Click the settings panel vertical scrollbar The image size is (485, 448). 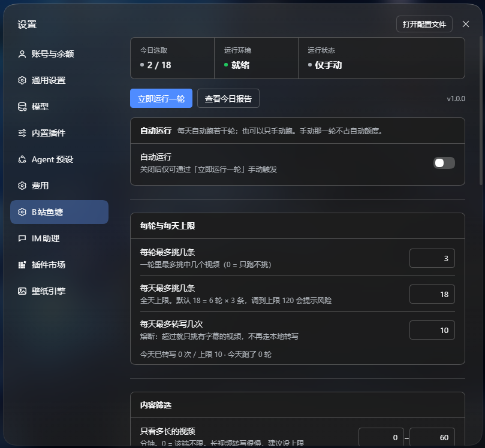[481, 110]
